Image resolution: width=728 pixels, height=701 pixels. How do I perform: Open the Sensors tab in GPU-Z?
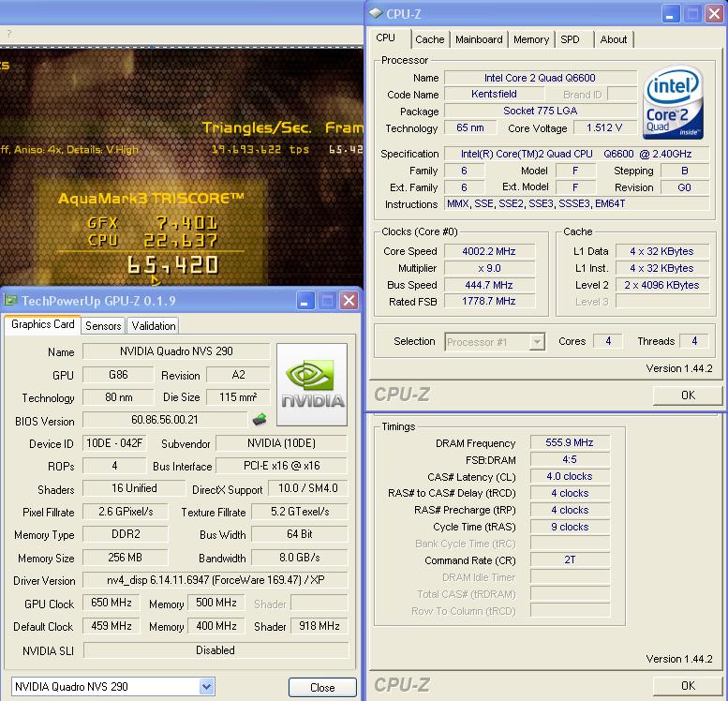click(x=103, y=326)
